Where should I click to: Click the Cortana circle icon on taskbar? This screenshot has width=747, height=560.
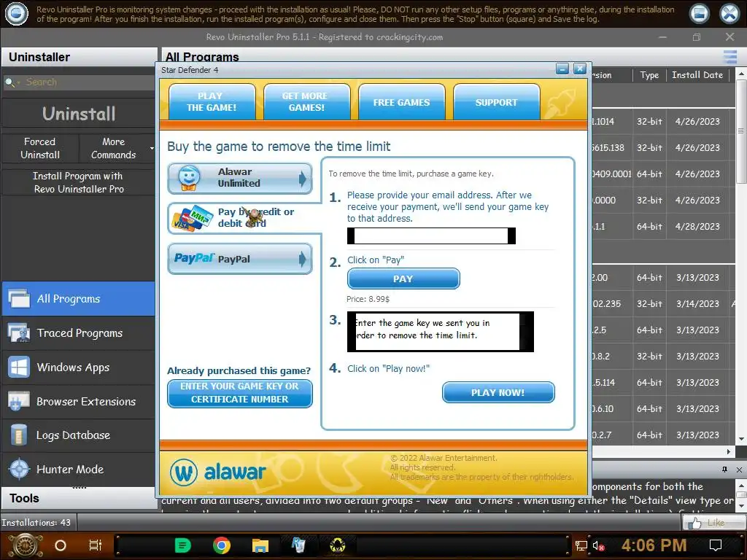pyautogui.click(x=61, y=545)
